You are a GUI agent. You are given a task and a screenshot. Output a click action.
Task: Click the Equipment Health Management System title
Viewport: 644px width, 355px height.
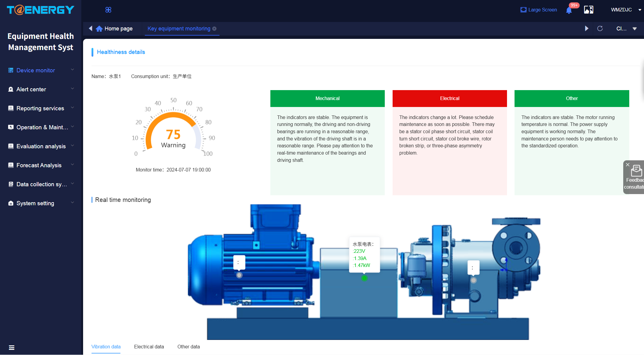click(x=41, y=42)
